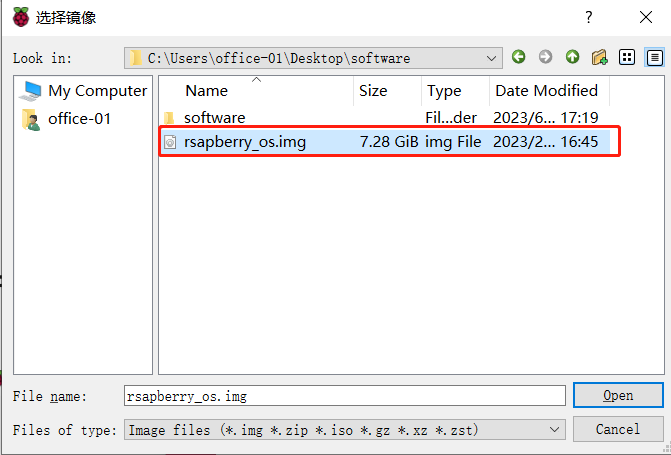671x455 pixels.
Task: Go to parent directory with up arrow
Action: [573, 57]
